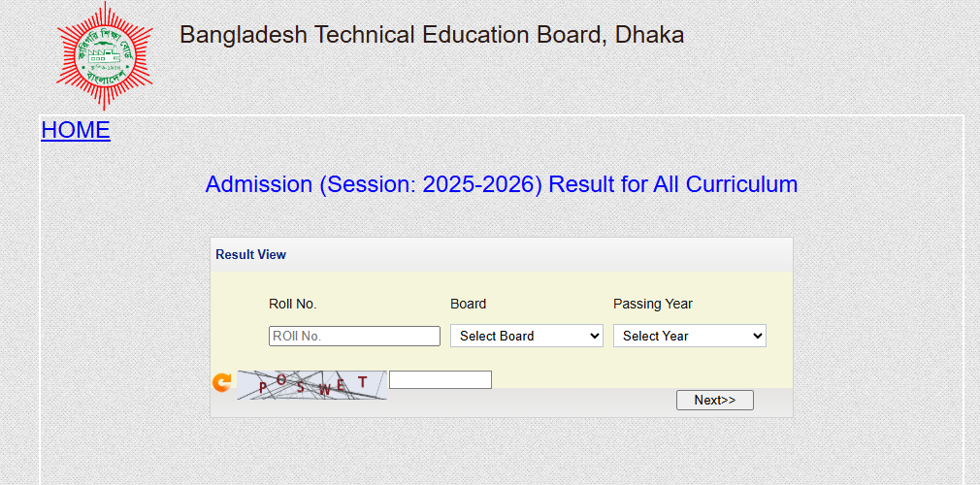Click letter T in the captcha image

[363, 382]
